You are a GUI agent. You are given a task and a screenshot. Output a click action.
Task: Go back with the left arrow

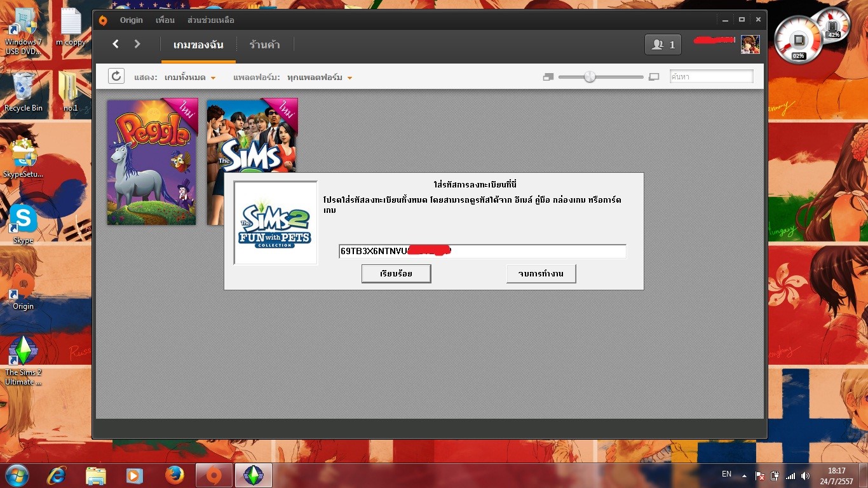pos(116,44)
